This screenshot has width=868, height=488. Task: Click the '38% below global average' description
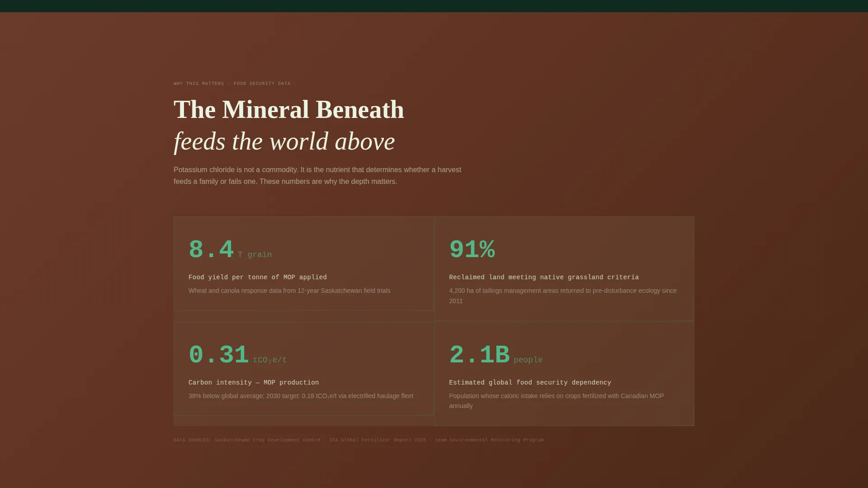pos(301,396)
